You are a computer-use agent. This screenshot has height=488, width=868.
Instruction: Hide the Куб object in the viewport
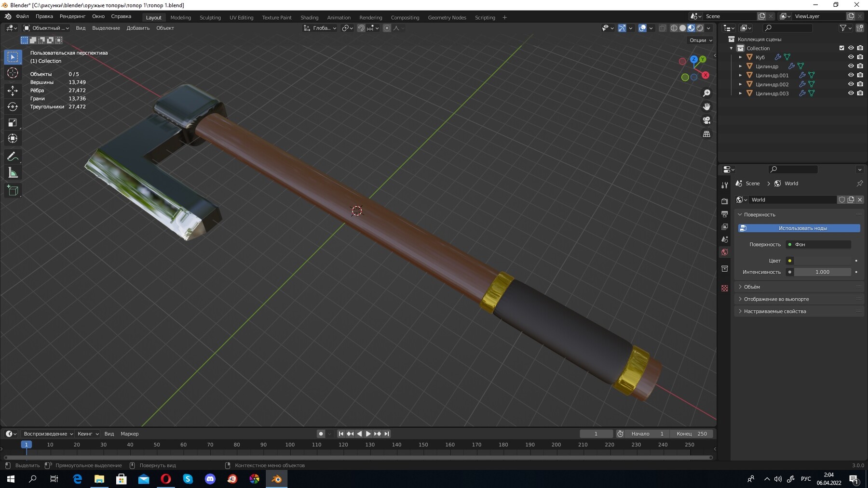click(x=851, y=57)
